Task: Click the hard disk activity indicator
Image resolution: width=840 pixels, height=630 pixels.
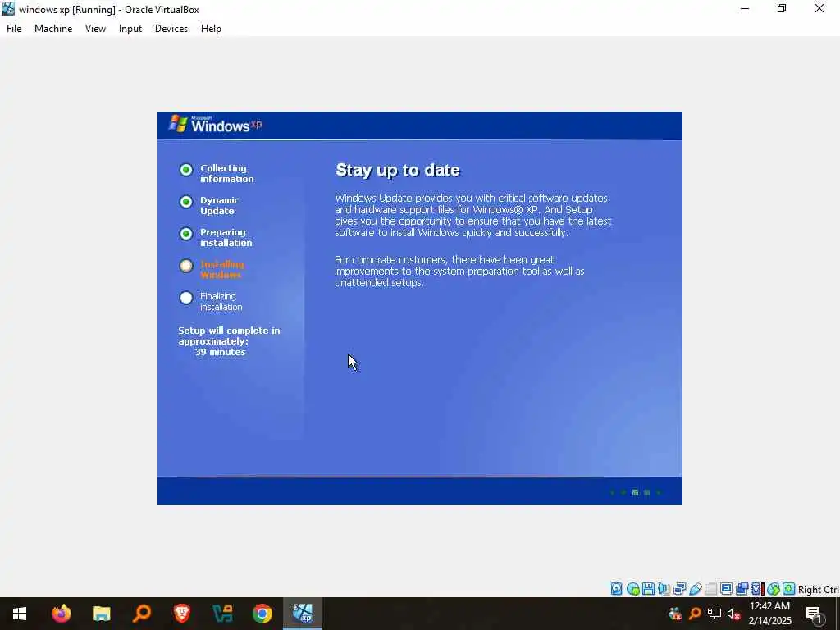Action: 617,589
